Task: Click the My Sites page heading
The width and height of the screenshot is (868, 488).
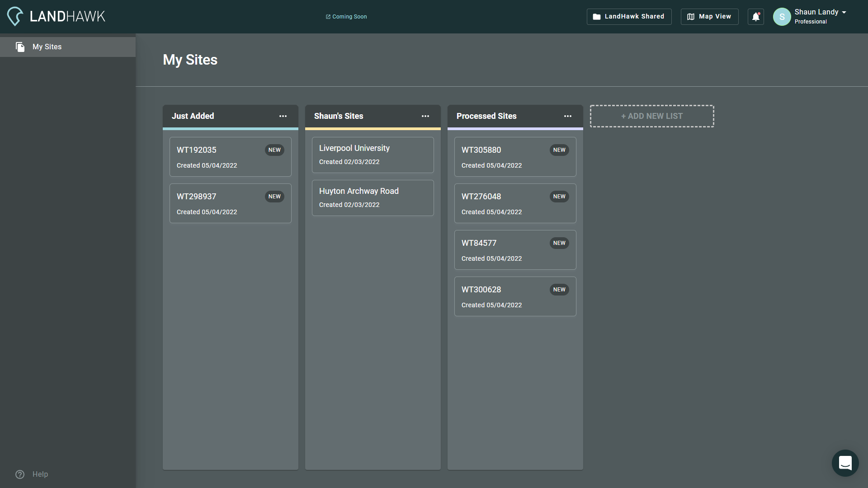Action: pyautogui.click(x=190, y=60)
